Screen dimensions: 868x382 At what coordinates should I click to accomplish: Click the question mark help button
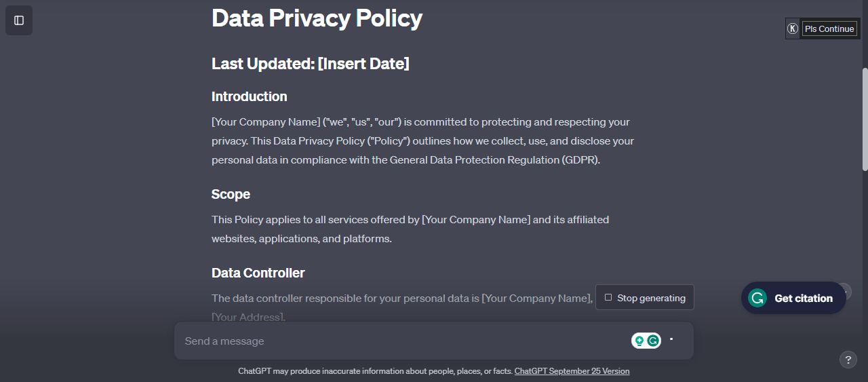click(x=848, y=360)
